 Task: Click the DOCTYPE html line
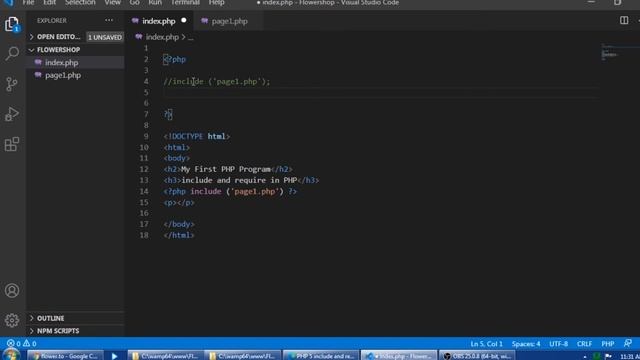(197, 136)
